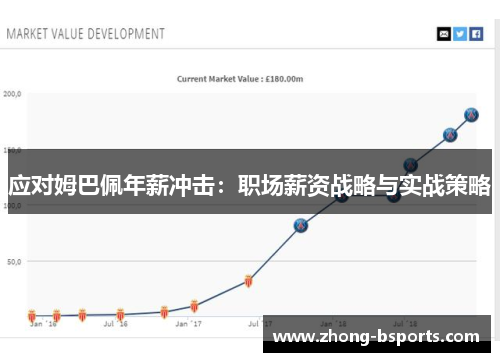Click the Current Market Value £180.00m title

pos(240,79)
